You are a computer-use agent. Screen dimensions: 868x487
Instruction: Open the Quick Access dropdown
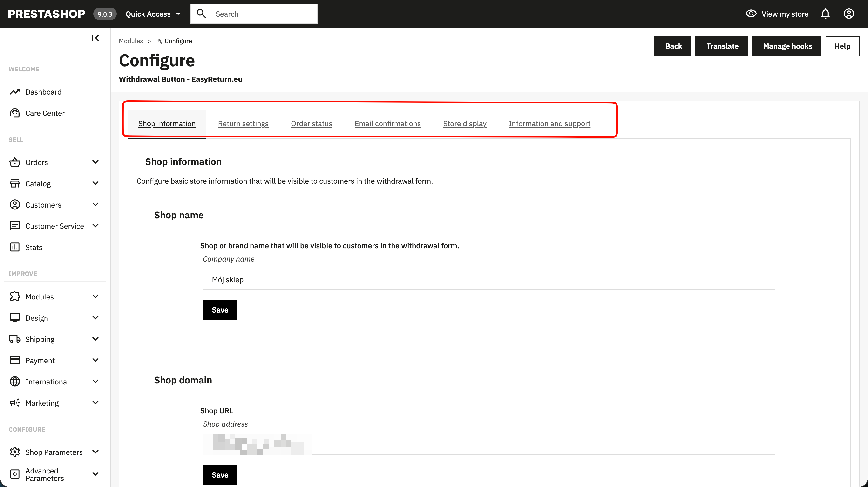[153, 14]
